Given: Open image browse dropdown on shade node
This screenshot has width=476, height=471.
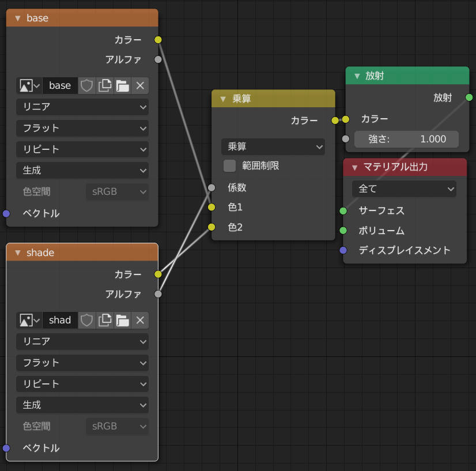Looking at the screenshot, I should point(29,320).
